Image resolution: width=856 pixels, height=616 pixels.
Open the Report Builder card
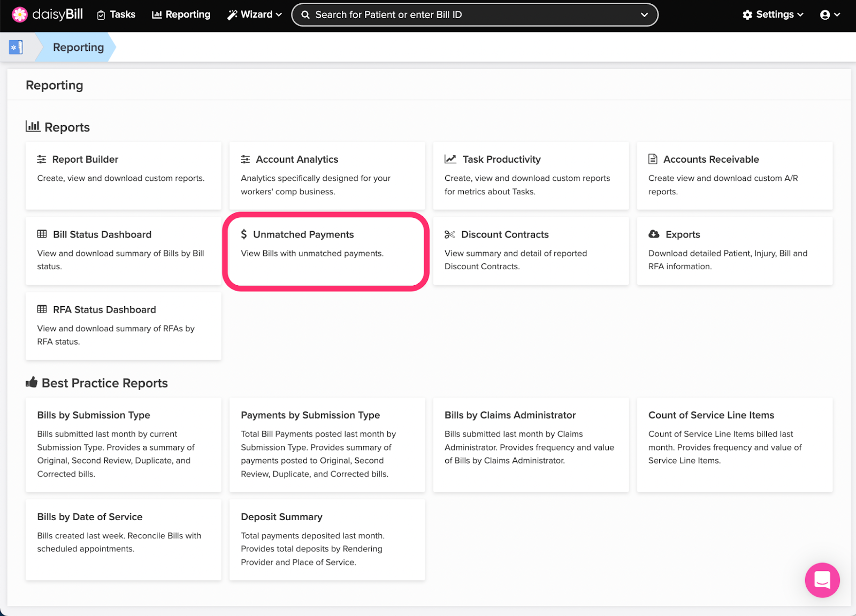pyautogui.click(x=123, y=175)
